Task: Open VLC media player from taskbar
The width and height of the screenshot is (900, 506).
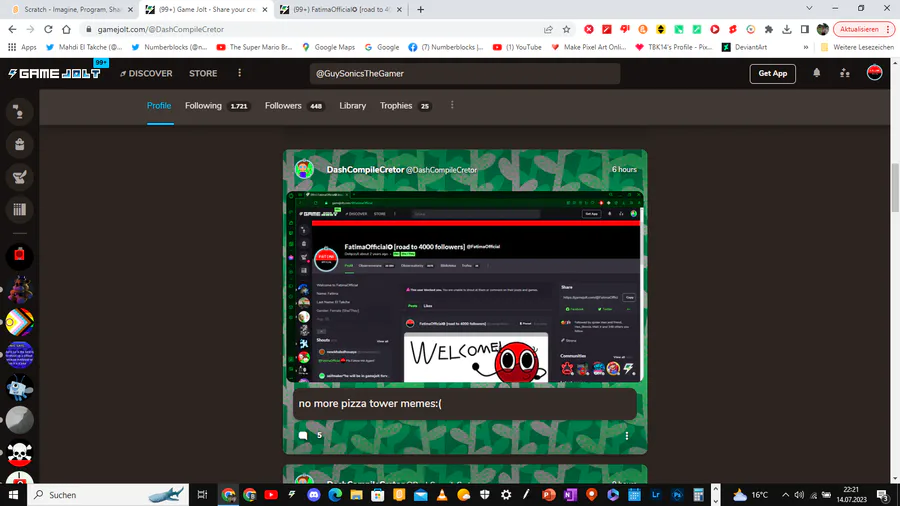Action: click(442, 495)
